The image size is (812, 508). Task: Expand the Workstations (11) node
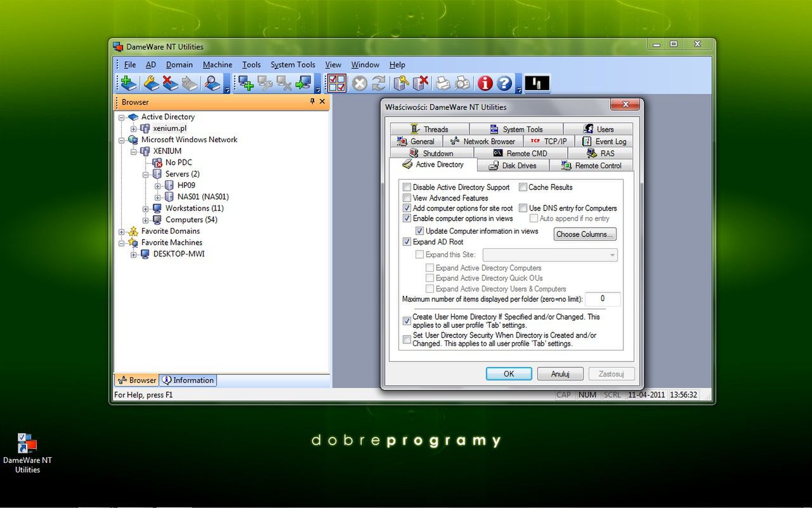(x=146, y=209)
